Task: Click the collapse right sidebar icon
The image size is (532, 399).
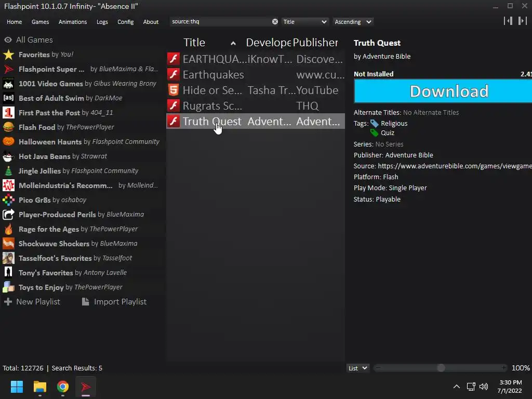Action: (x=523, y=21)
